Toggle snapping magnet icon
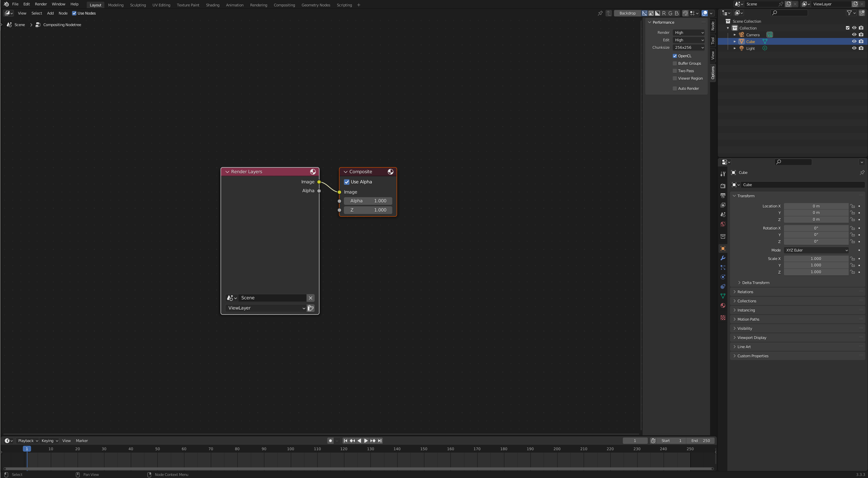 [x=685, y=13]
